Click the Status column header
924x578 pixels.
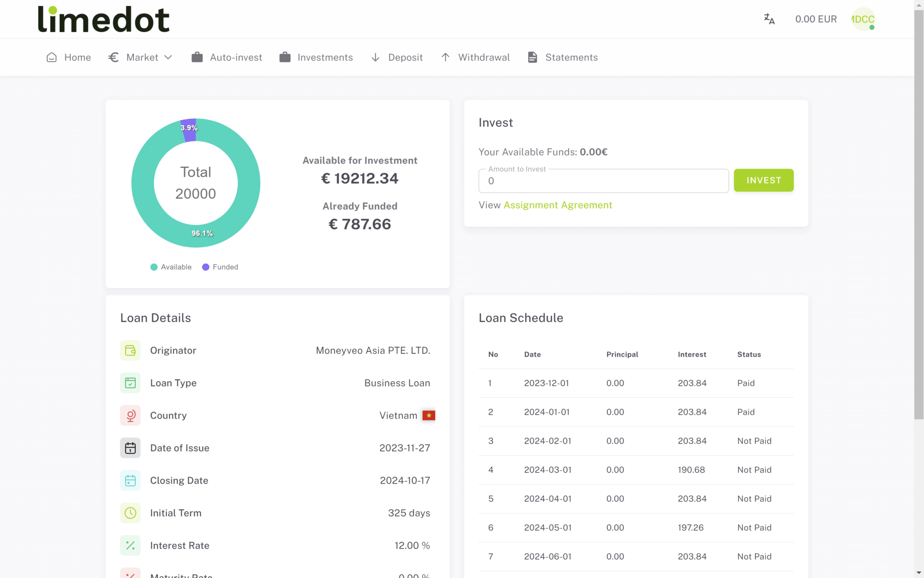point(749,354)
